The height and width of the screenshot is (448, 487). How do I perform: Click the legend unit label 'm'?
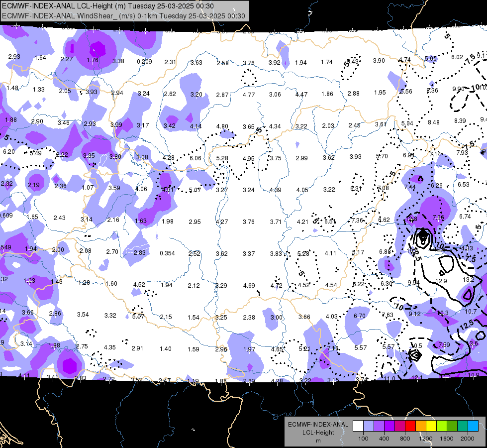(318, 441)
